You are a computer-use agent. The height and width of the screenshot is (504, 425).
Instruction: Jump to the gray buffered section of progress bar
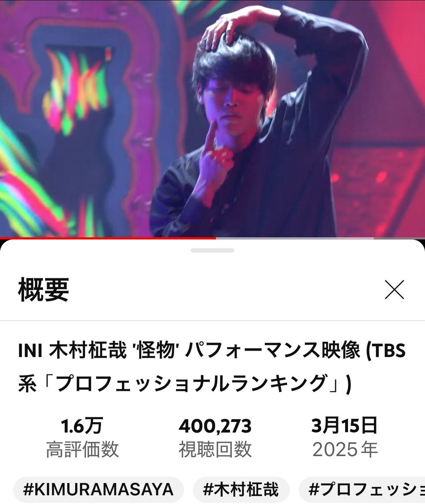click(294, 239)
